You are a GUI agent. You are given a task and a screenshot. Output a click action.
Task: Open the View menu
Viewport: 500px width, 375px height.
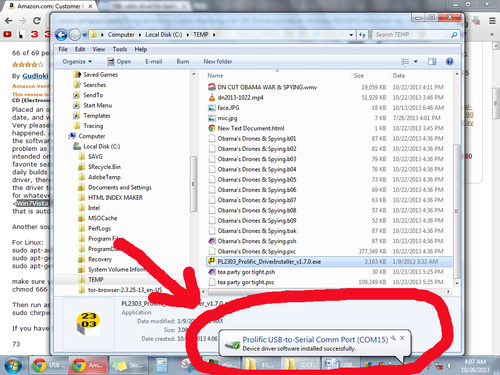tap(99, 49)
